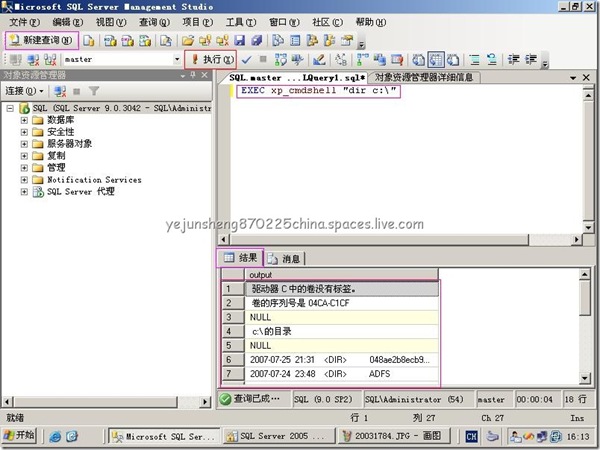Click the results grid scroll-down arrow
The image size is (600, 450).
[x=585, y=378]
